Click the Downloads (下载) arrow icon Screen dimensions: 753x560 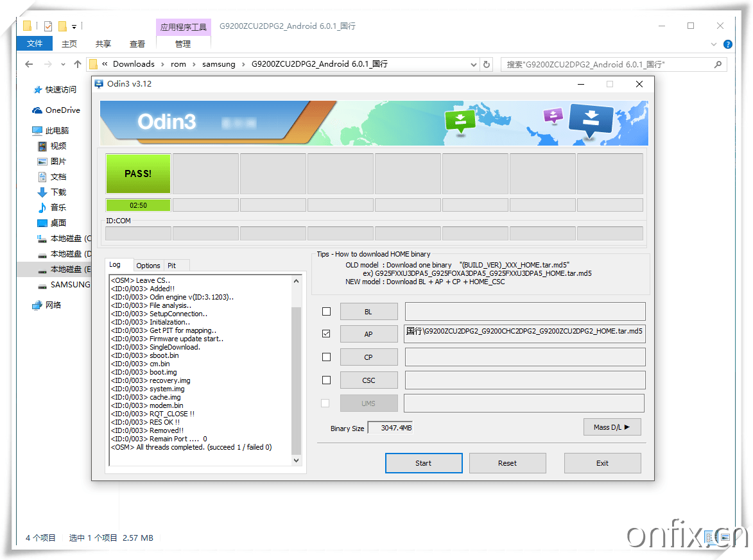[42, 192]
